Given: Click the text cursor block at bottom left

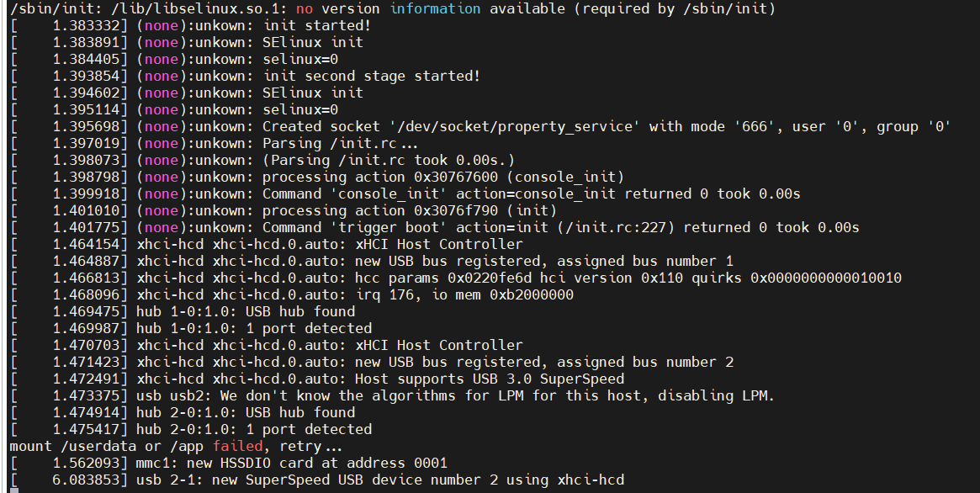Looking at the screenshot, I should point(14,490).
